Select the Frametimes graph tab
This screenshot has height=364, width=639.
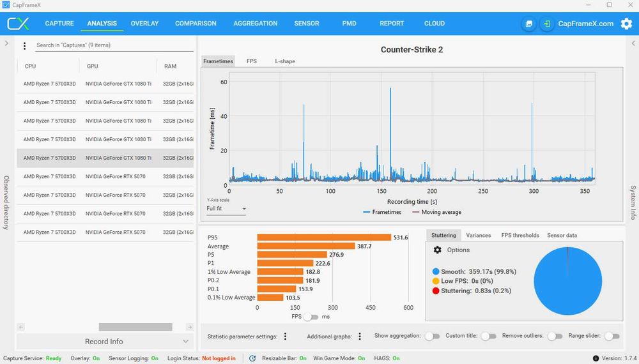coord(218,61)
